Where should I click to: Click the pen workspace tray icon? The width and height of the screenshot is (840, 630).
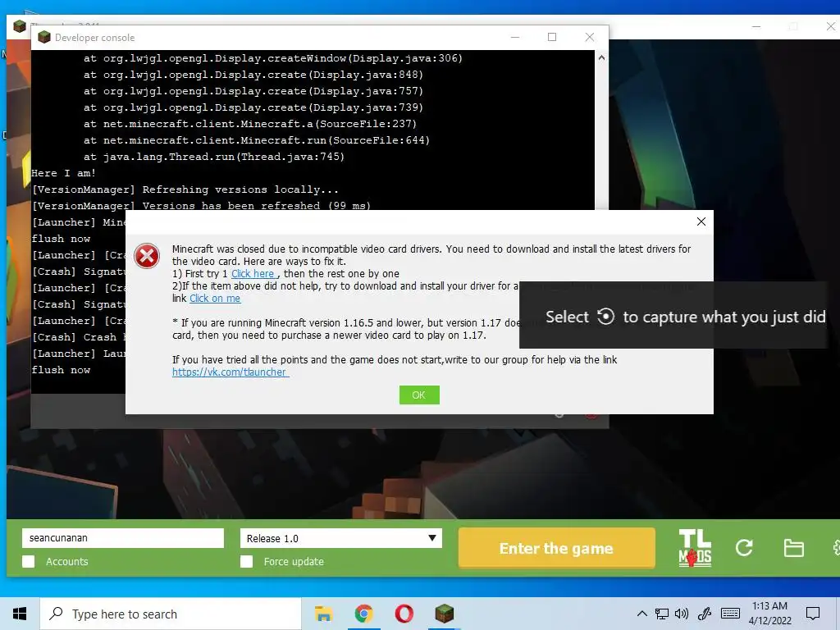click(x=704, y=614)
